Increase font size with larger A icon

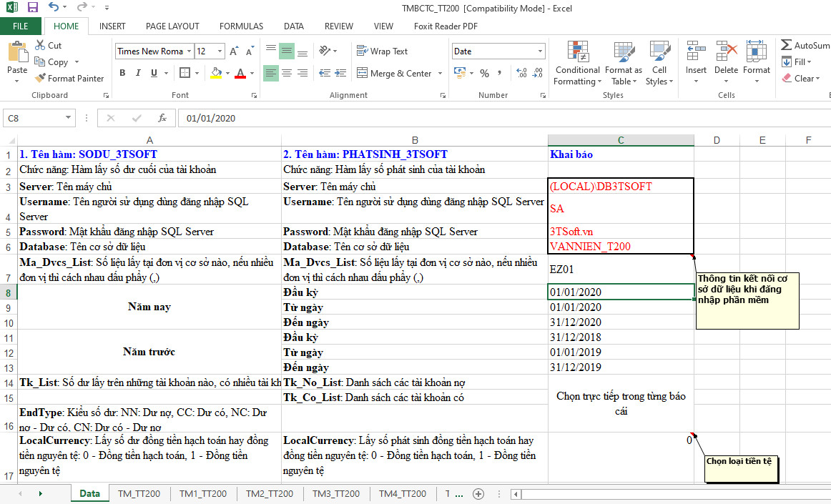pyautogui.click(x=234, y=51)
